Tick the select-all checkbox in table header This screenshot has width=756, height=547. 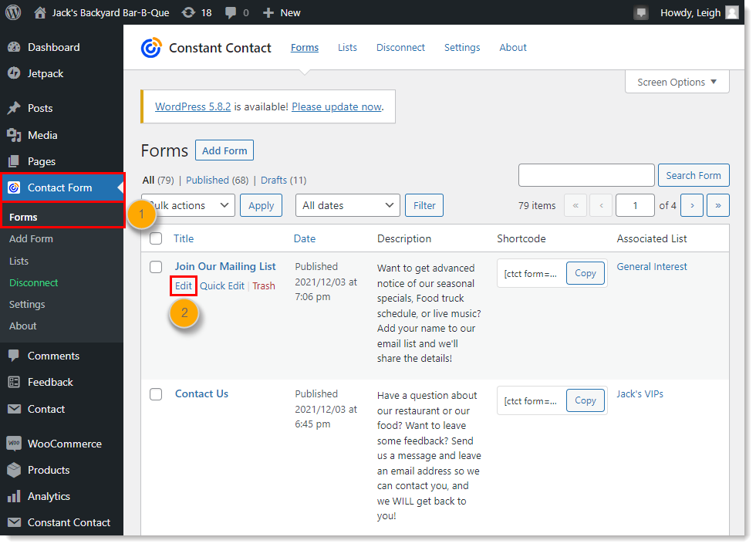(156, 238)
